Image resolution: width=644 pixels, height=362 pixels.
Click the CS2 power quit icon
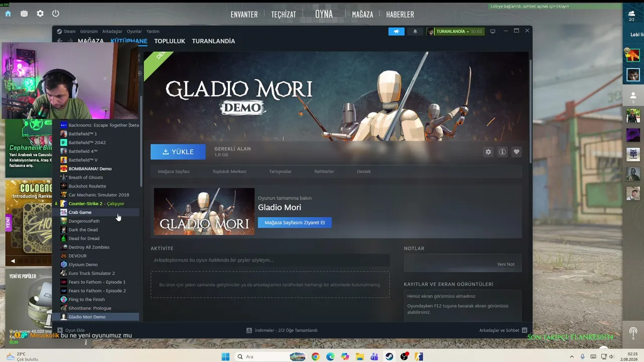[x=56, y=14]
